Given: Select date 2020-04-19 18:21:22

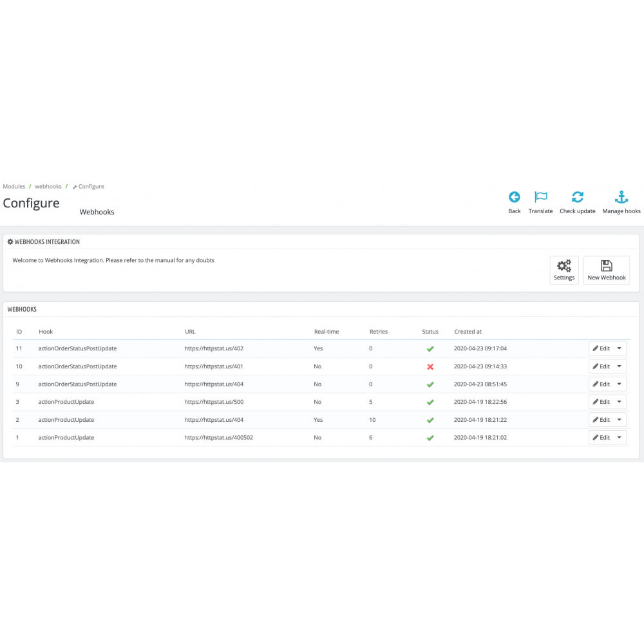Looking at the screenshot, I should [480, 420].
